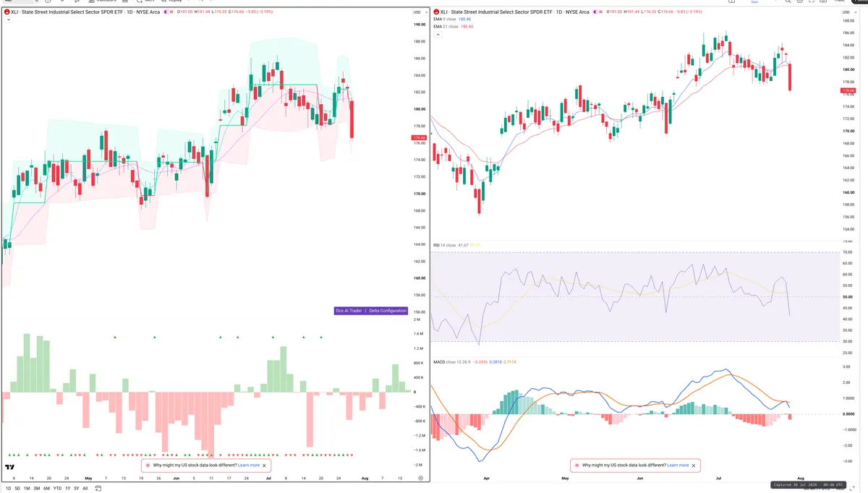Screen dimensions: 868x493
Task: Expand the left chart indicator legend
Action: point(9,20)
